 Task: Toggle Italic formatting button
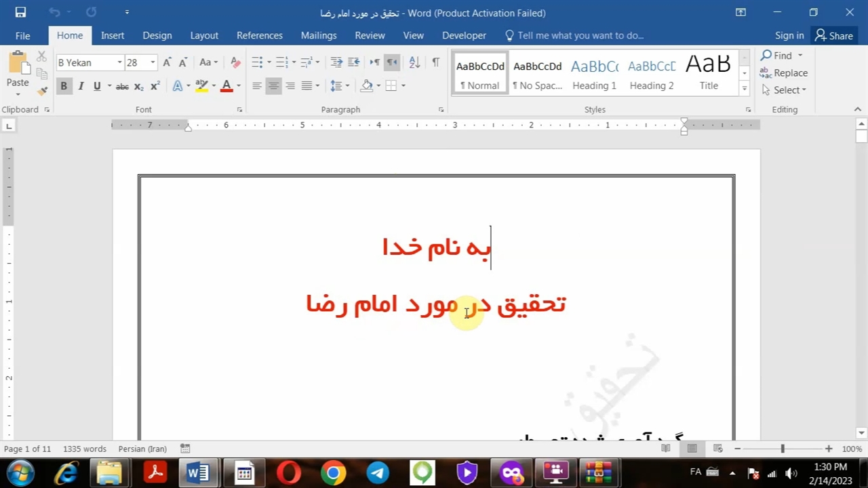tap(81, 86)
